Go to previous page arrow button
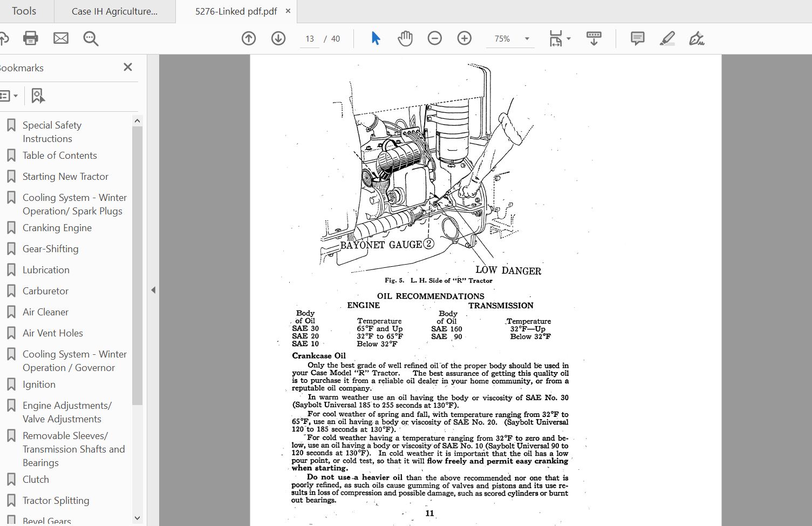This screenshot has width=812, height=526. pos(249,38)
